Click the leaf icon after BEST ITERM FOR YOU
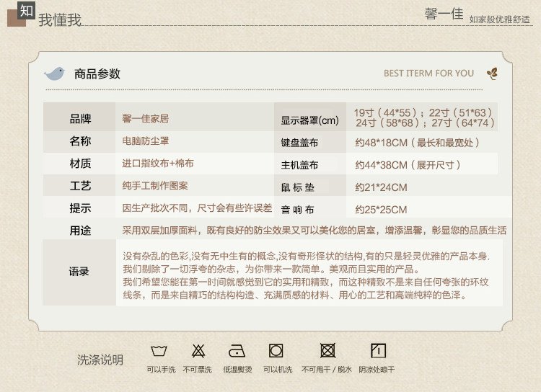The image size is (541, 392). [492, 73]
